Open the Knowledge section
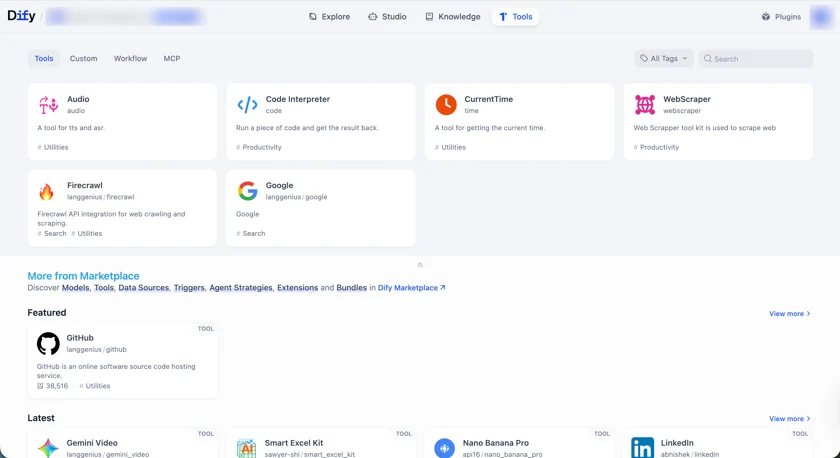The width and height of the screenshot is (840, 458). [x=453, y=17]
